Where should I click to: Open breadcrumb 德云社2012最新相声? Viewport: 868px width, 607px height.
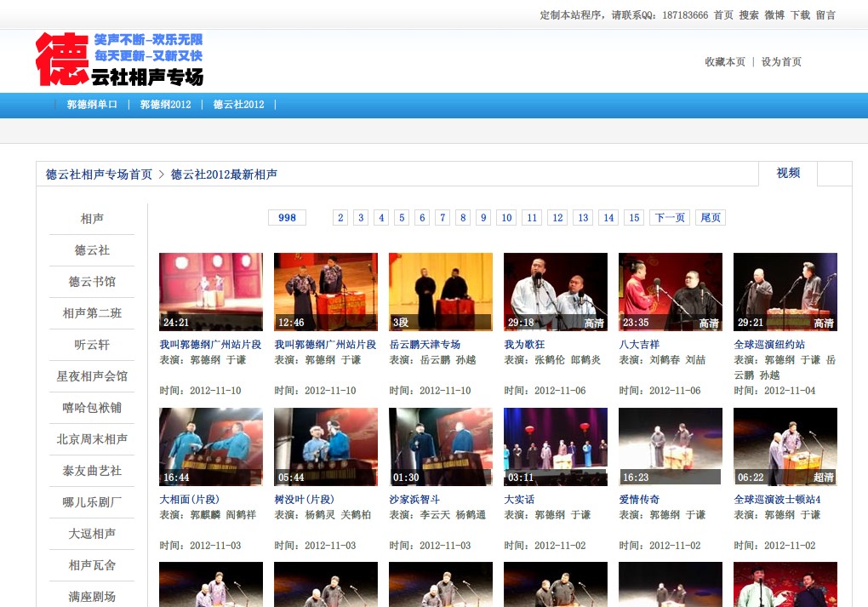coord(224,175)
